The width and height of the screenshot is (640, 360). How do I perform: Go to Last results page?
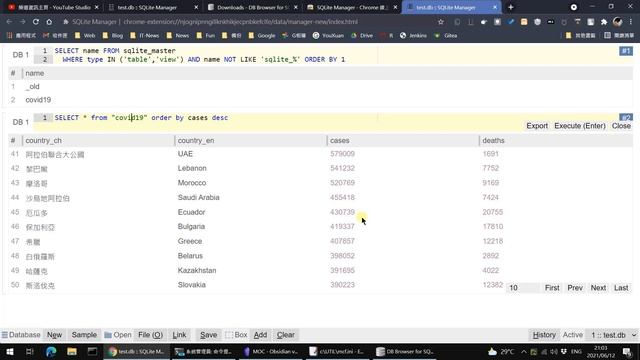pos(621,288)
